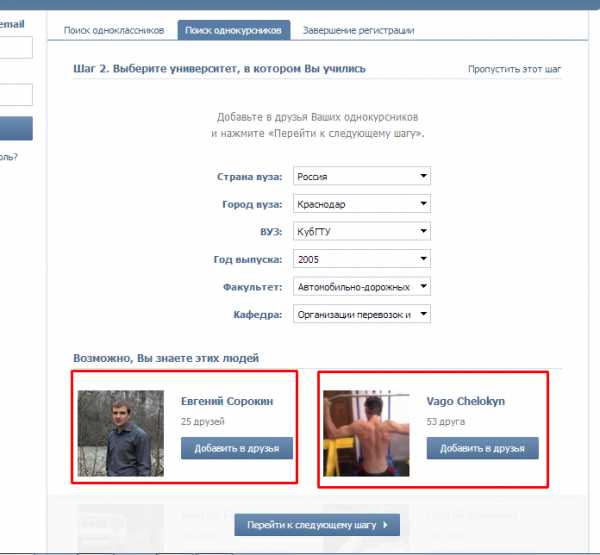Image resolution: width=600 pixels, height=555 pixels.
Task: Expand the ВУЗ dropdown showing КубГТУ
Action: [x=362, y=231]
